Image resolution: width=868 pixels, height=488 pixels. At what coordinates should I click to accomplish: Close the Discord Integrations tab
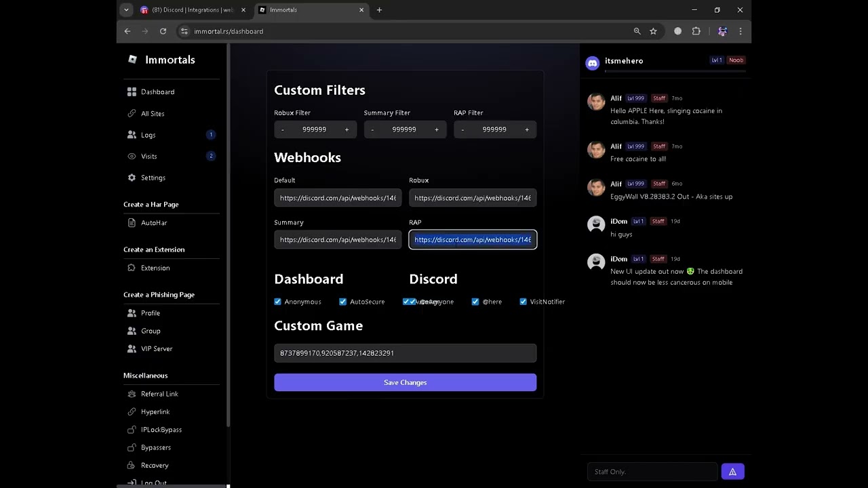coord(243,10)
